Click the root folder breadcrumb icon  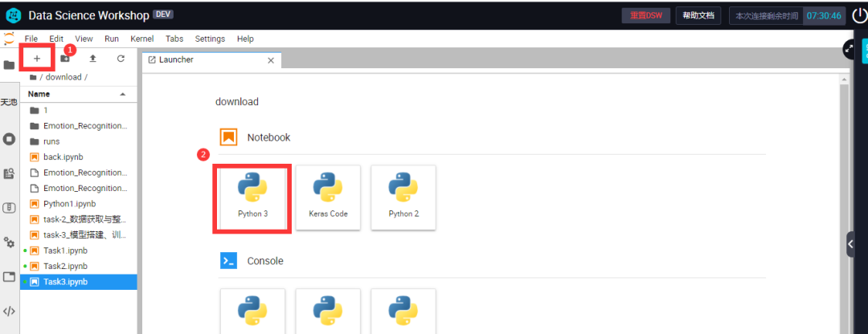(x=33, y=77)
